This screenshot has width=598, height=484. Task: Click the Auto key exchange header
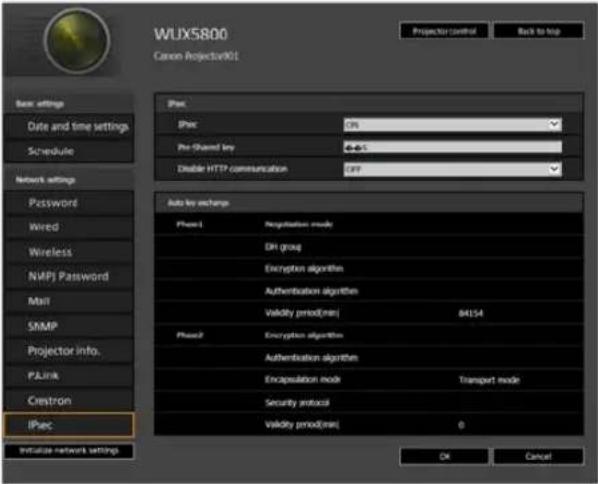click(198, 203)
